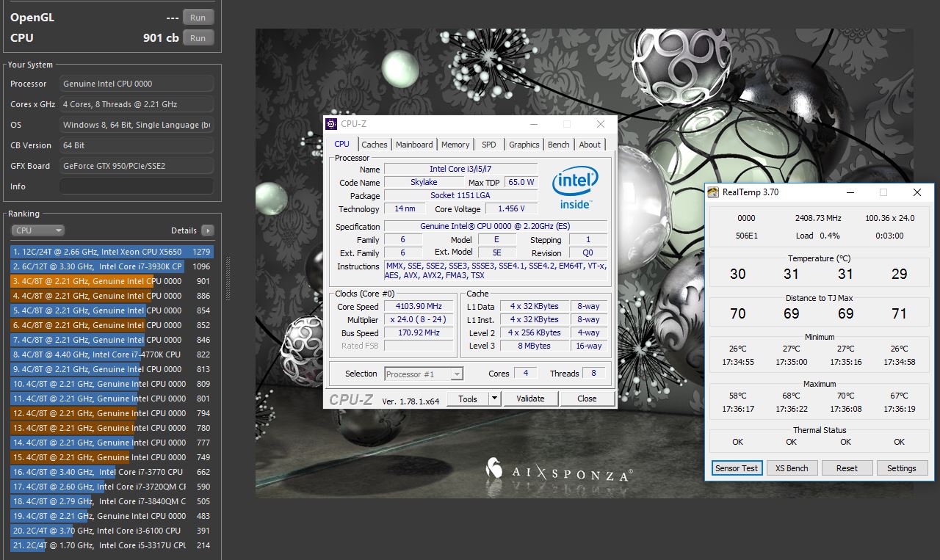Image resolution: width=940 pixels, height=560 pixels.
Task: Click the '0:03:00' uptime in RealTemp
Action: pos(889,236)
